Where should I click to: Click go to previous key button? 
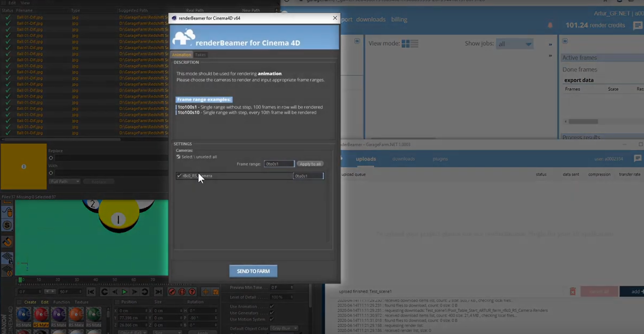tap(104, 292)
